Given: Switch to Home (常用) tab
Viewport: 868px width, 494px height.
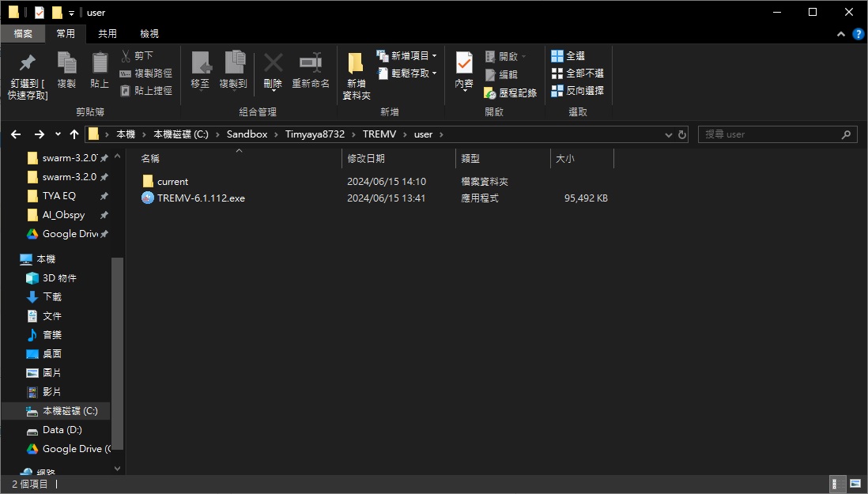Looking at the screenshot, I should point(66,34).
